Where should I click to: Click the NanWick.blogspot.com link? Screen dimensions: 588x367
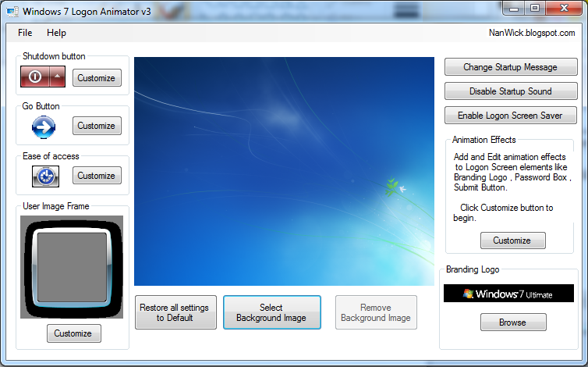532,33
